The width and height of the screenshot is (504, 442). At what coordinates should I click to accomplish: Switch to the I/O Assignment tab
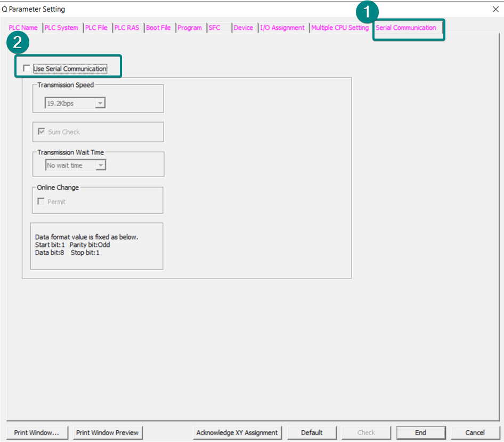click(x=282, y=28)
